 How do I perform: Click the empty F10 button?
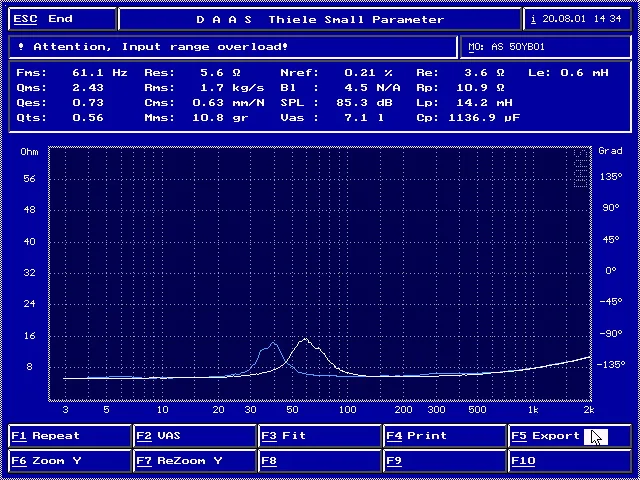pos(568,461)
